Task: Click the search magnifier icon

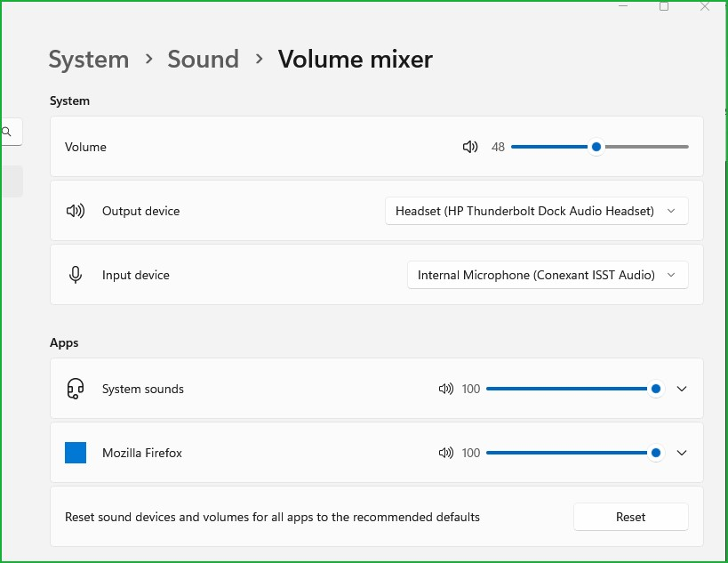Action: coord(7,132)
